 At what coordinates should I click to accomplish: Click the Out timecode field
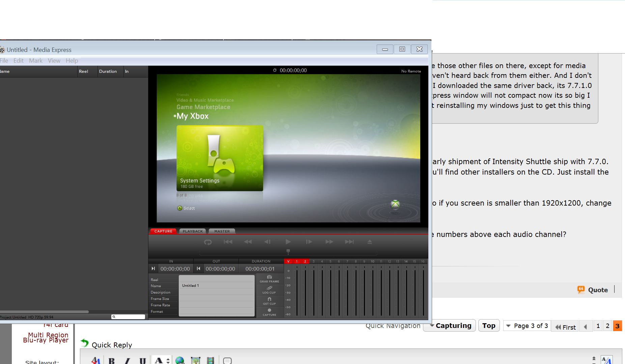click(x=220, y=269)
